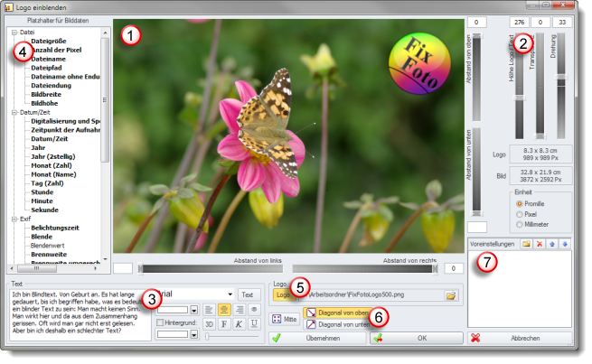Enable the Hintergrund checkbox
This screenshot has width=592, height=364.
(x=160, y=322)
